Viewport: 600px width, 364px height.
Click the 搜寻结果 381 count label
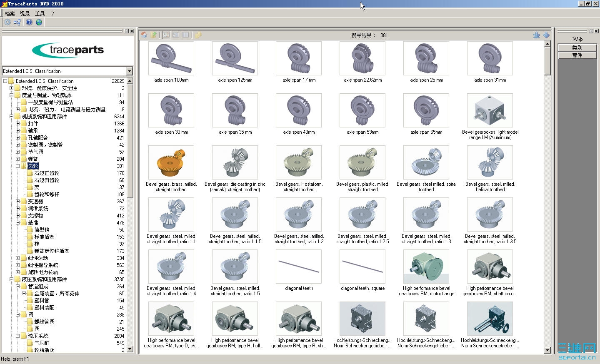[369, 35]
